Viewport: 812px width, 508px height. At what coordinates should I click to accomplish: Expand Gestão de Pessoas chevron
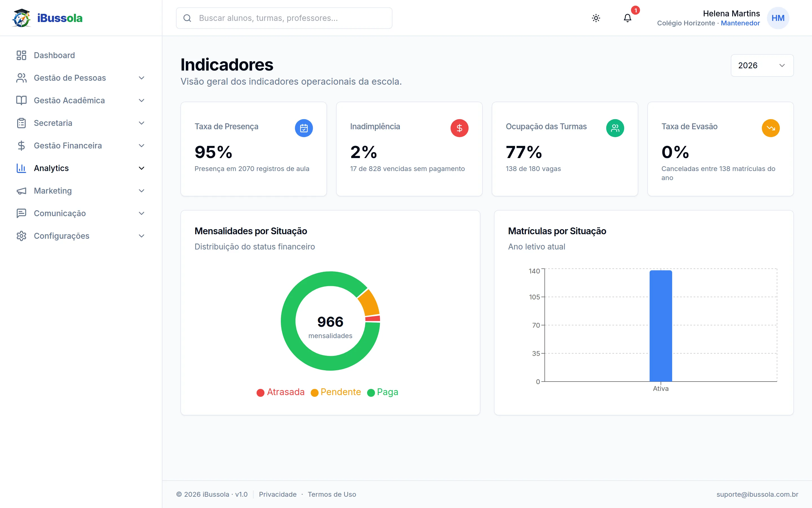142,78
